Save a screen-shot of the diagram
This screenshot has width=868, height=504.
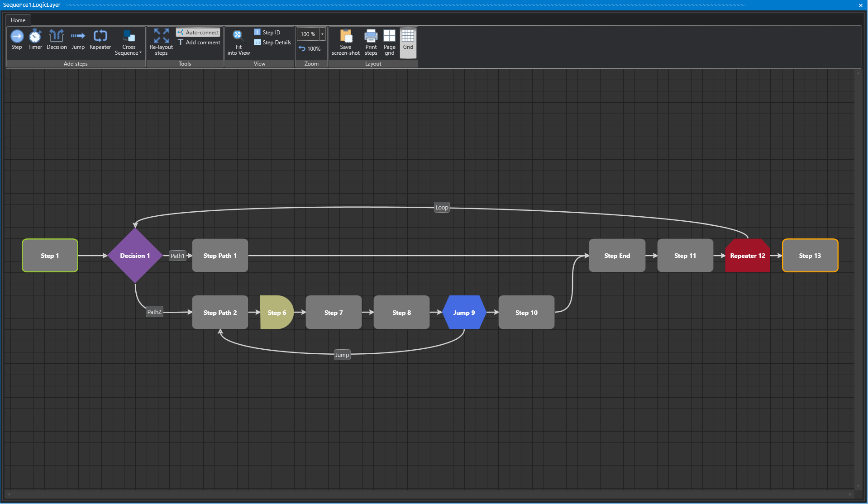tap(346, 43)
